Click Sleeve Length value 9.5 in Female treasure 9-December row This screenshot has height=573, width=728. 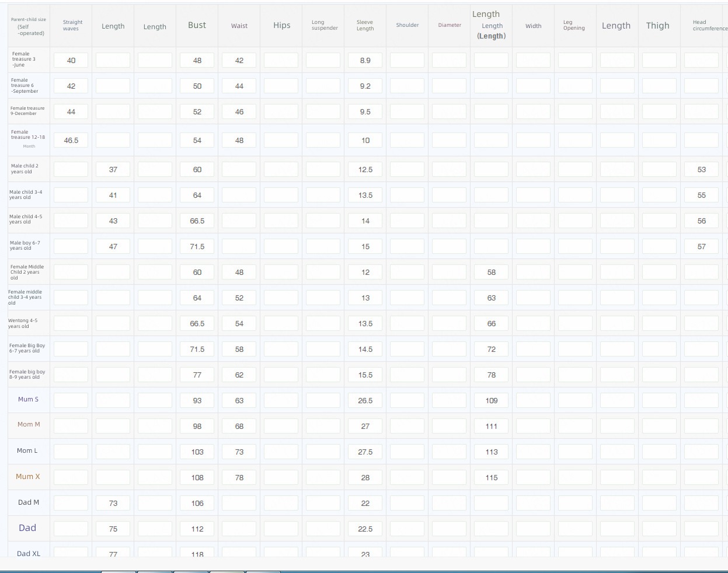pos(365,111)
